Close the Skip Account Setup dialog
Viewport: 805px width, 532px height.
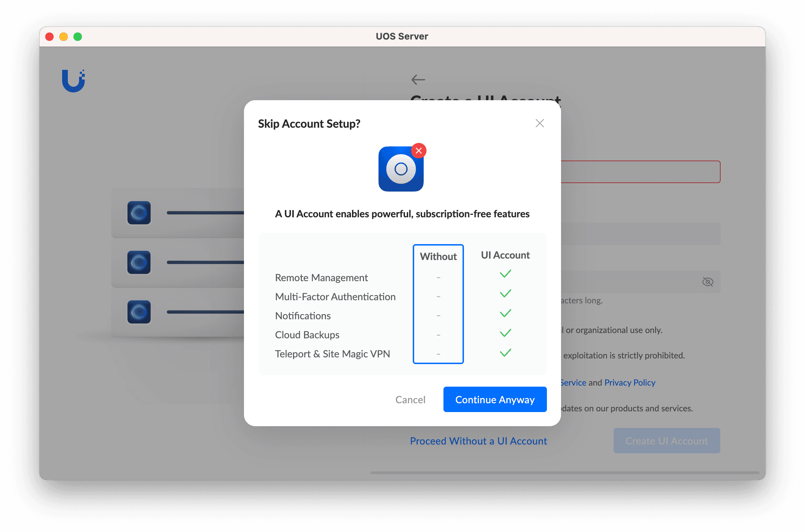click(x=539, y=123)
